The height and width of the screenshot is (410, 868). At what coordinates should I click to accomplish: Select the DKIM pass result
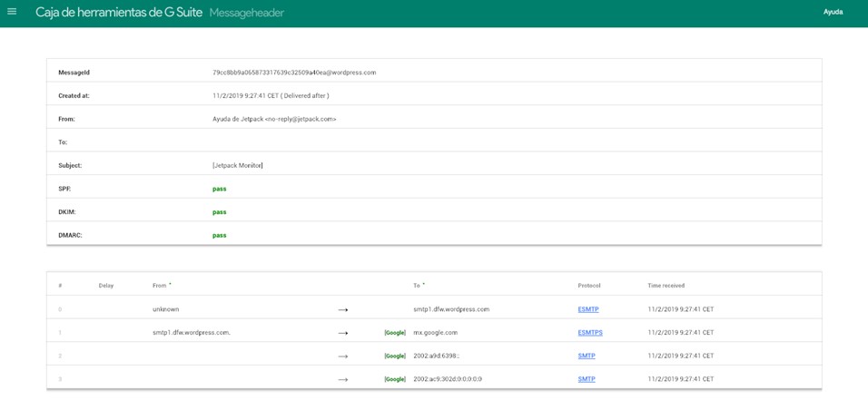(x=219, y=212)
